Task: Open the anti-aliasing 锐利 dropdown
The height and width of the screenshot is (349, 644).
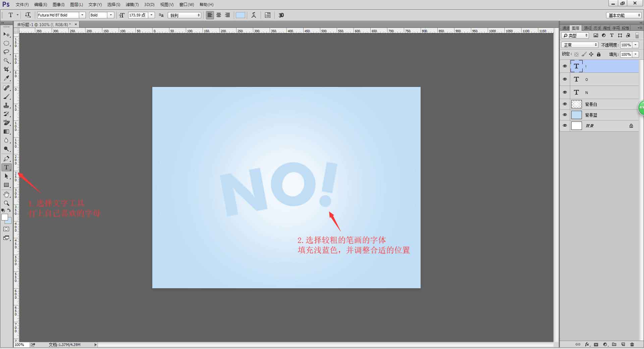Action: (184, 15)
